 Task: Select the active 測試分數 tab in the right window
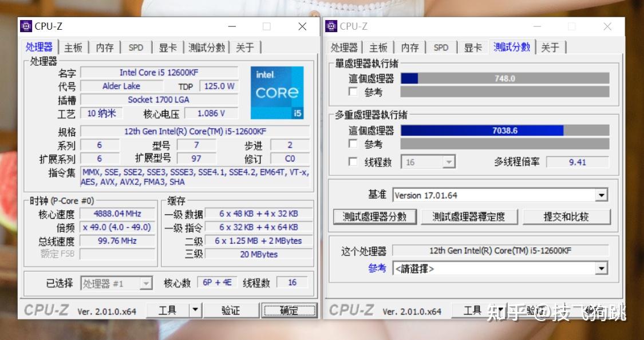[512, 47]
